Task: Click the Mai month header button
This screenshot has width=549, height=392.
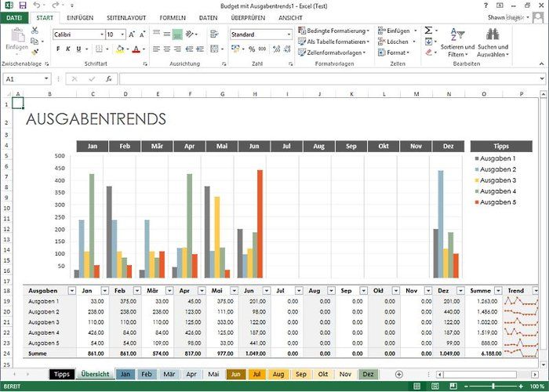Action: click(x=222, y=146)
